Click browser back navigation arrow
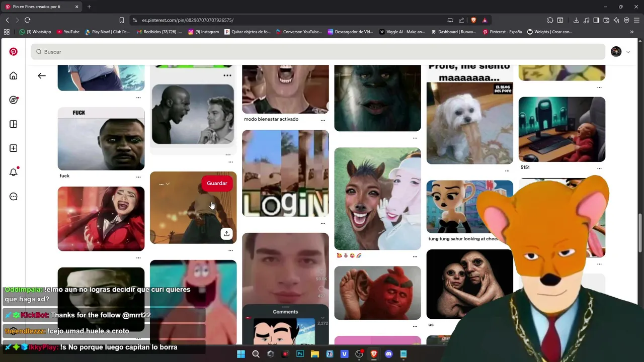This screenshot has width=644, height=362. coord(7,20)
